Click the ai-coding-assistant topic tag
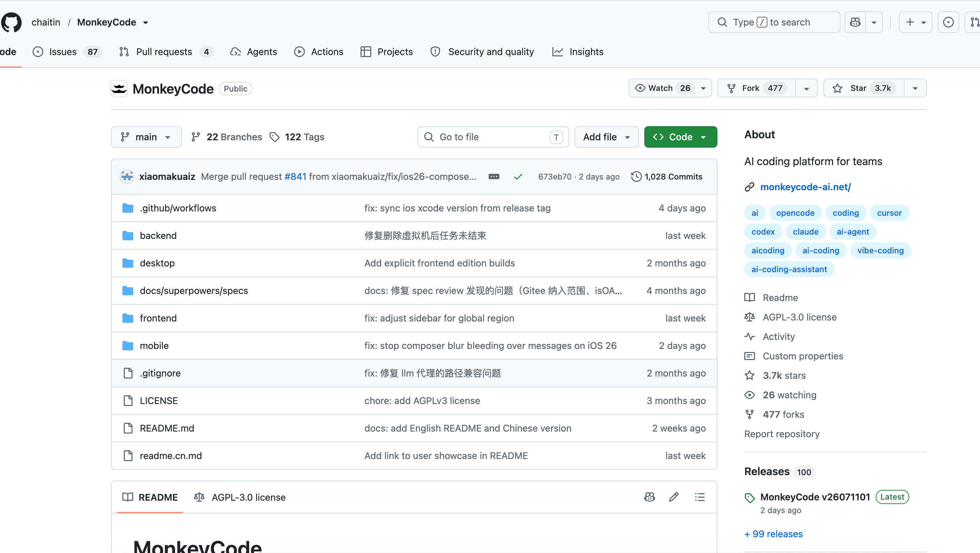 tap(789, 269)
